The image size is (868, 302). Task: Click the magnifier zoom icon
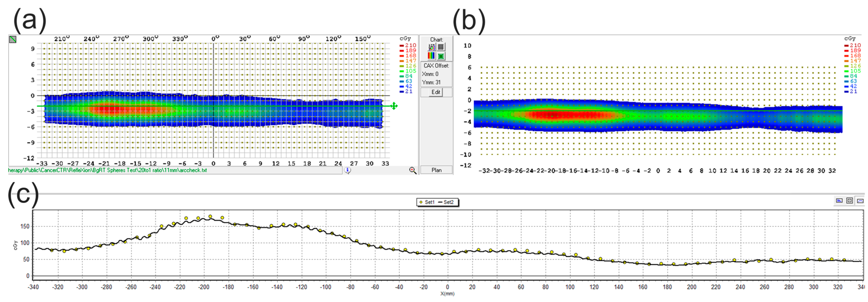click(413, 171)
